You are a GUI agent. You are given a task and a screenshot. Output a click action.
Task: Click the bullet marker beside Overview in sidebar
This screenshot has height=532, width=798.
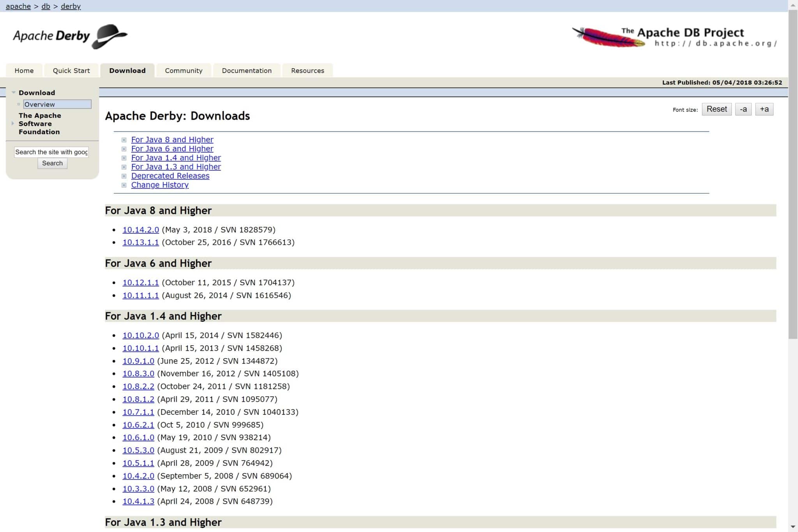pos(18,104)
